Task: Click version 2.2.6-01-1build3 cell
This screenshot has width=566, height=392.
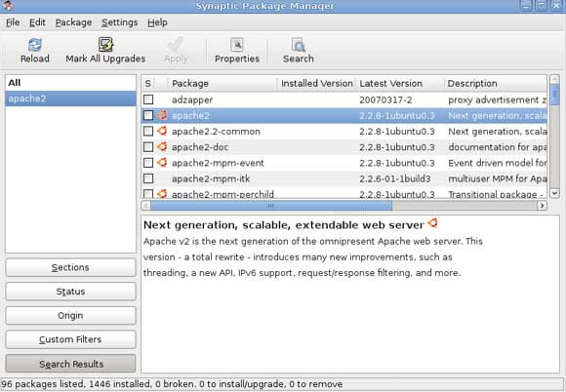Action: pos(395,178)
